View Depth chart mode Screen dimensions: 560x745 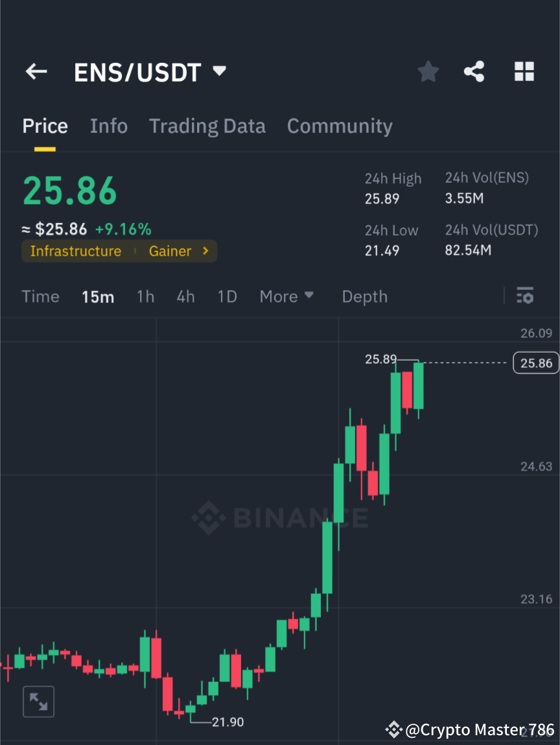pyautogui.click(x=364, y=296)
